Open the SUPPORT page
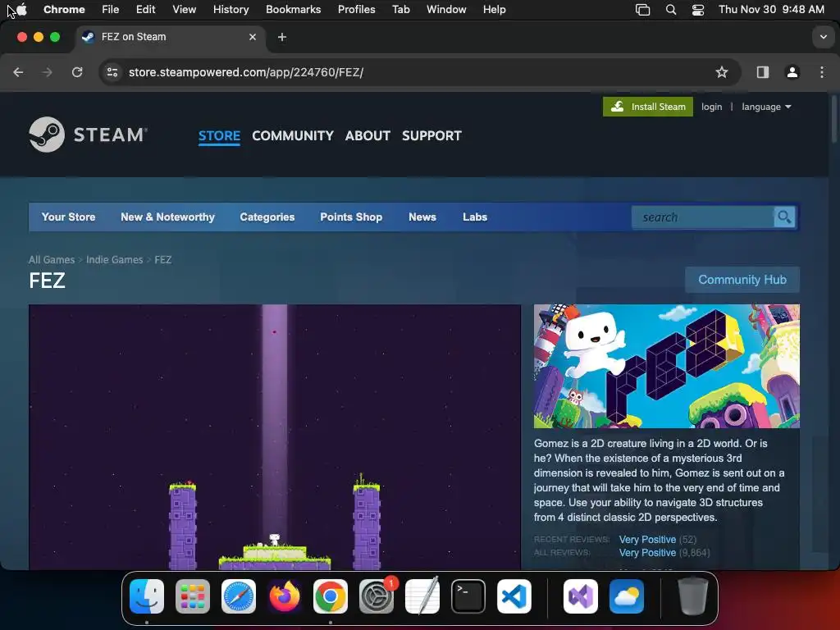 (x=431, y=135)
